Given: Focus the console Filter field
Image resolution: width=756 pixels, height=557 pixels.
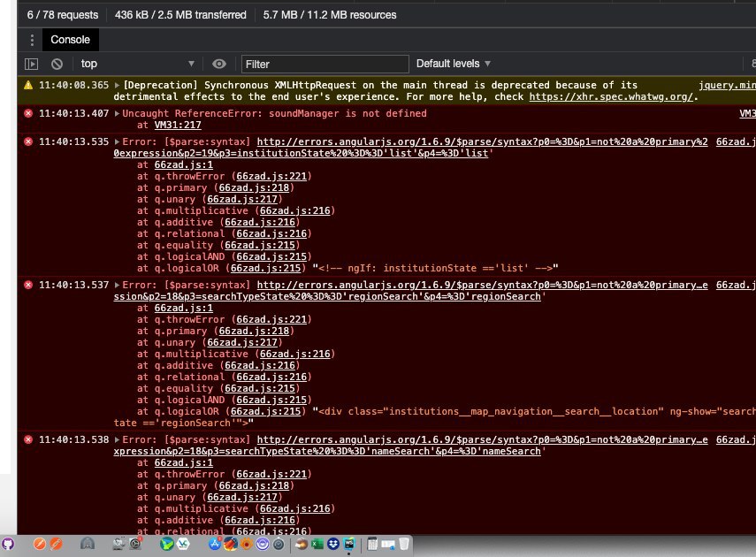Looking at the screenshot, I should pos(325,64).
